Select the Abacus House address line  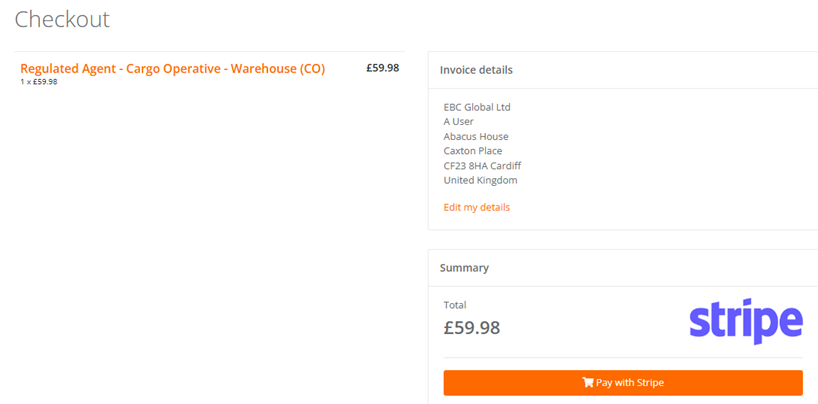pos(476,137)
